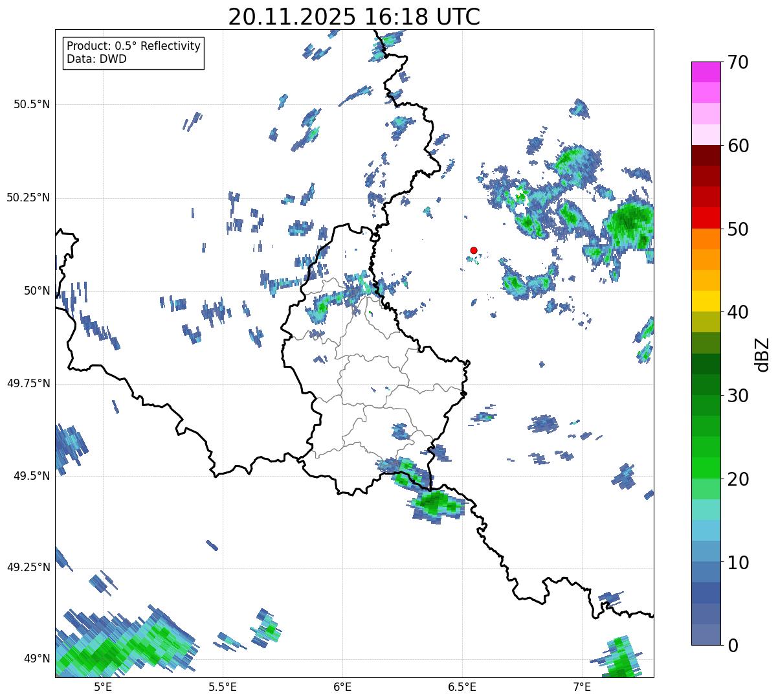Click the 50.5°N latitude label
778x700 pixels.
tap(31, 104)
